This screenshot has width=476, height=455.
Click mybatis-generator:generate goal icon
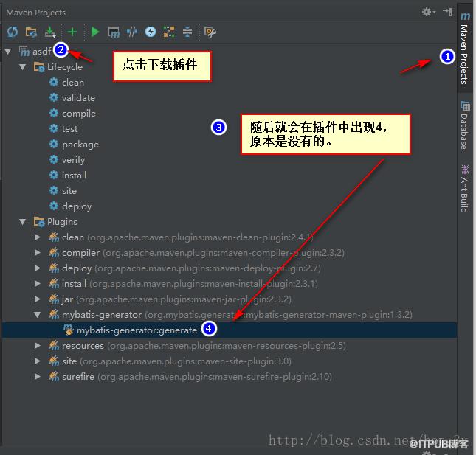69,330
